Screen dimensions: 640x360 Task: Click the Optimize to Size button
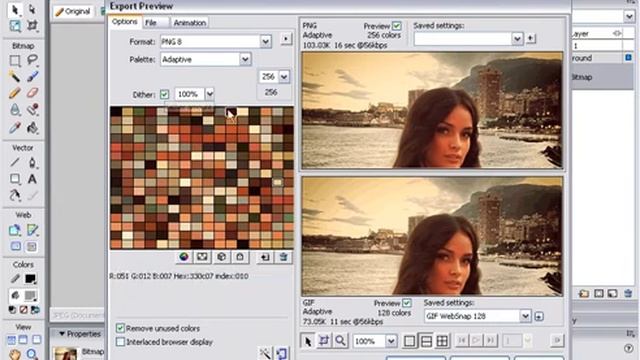click(x=282, y=353)
